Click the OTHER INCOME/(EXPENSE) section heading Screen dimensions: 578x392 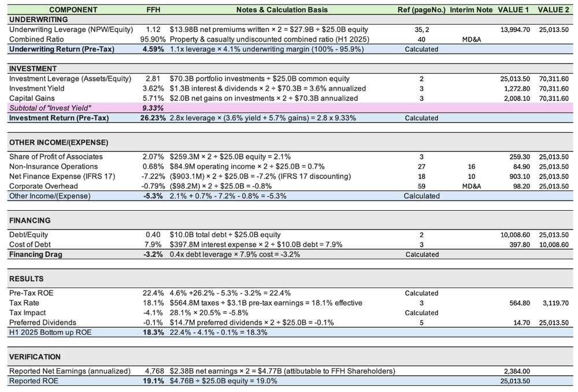58,143
